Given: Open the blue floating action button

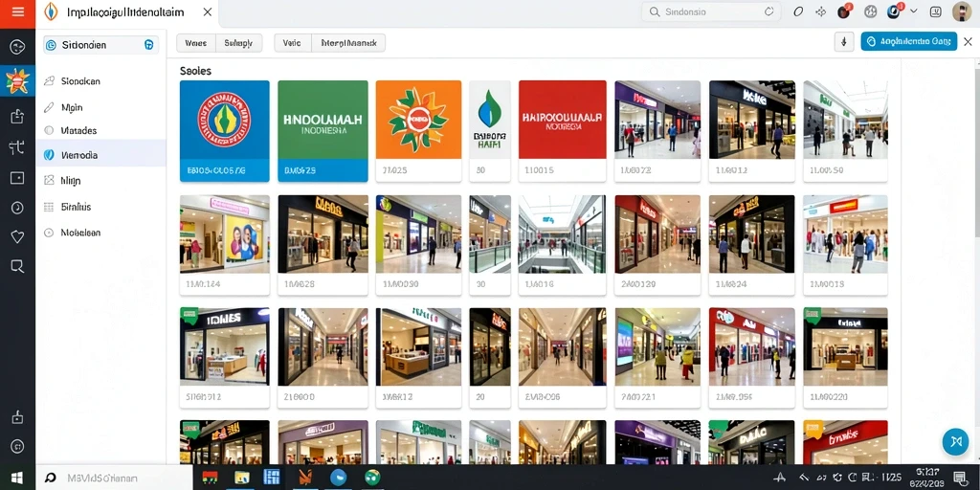Looking at the screenshot, I should click(955, 442).
